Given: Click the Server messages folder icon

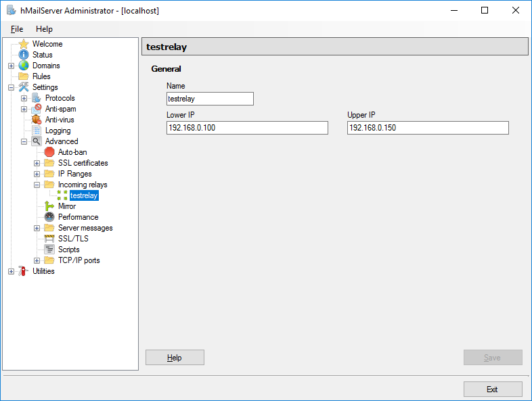Looking at the screenshot, I should coord(49,228).
